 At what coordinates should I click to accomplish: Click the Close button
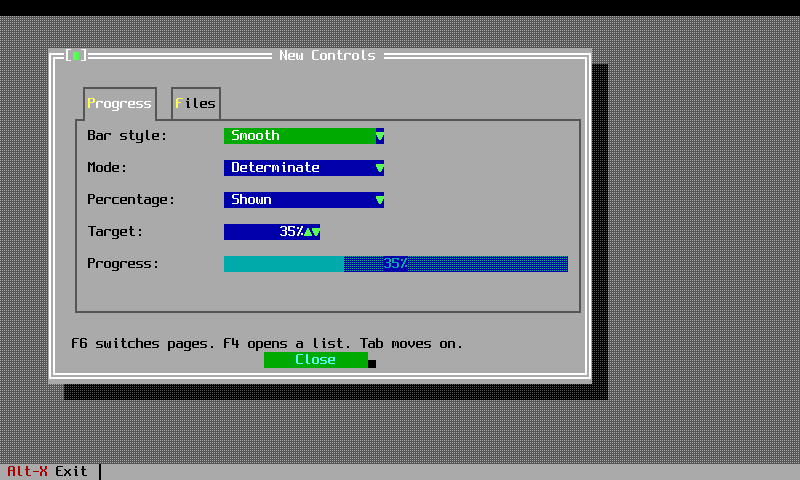(316, 360)
